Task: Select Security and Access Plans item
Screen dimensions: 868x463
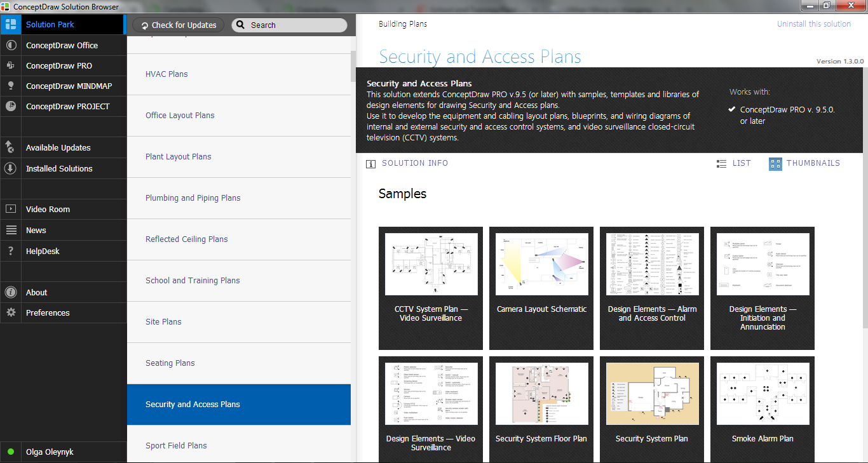Action: point(239,405)
